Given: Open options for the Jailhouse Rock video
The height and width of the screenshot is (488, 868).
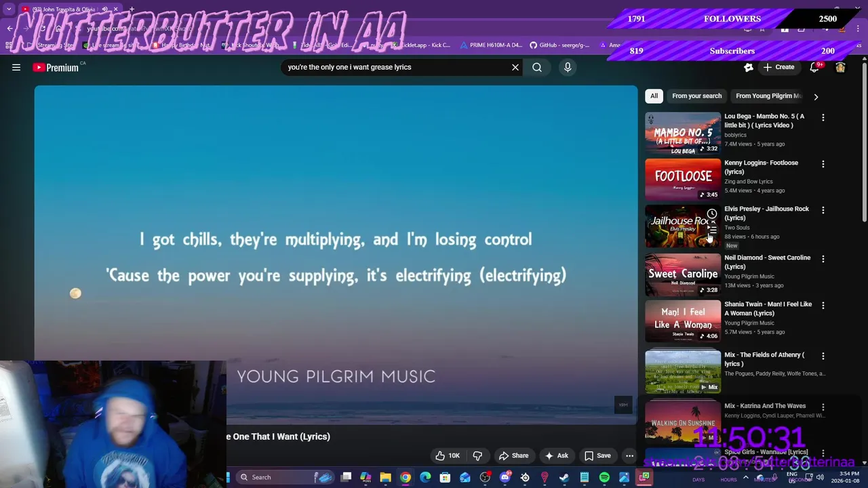Looking at the screenshot, I should (823, 210).
